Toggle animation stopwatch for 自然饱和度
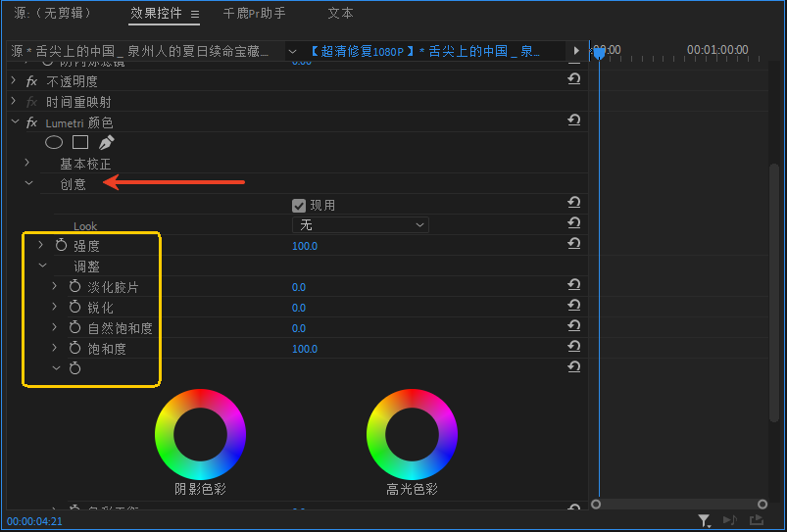Screen dimensions: 787x532 74,328
